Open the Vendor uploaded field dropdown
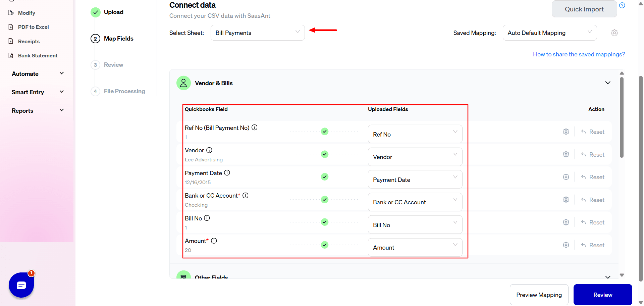 [415, 157]
